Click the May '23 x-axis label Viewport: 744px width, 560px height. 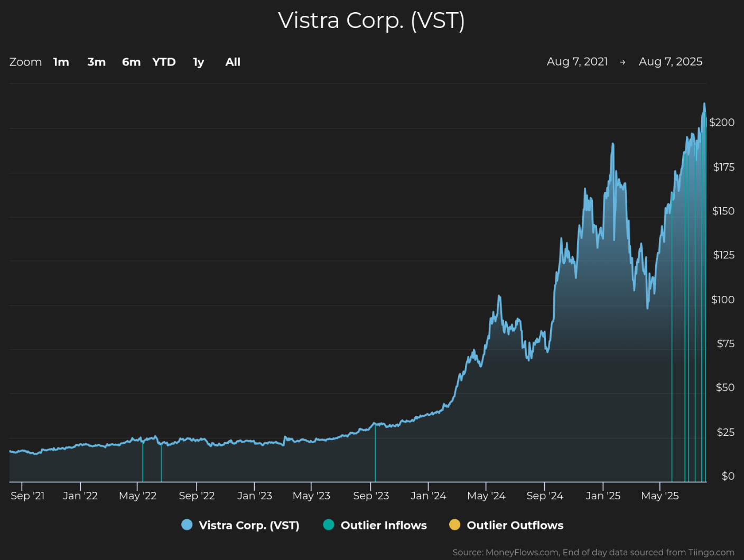[x=311, y=496]
